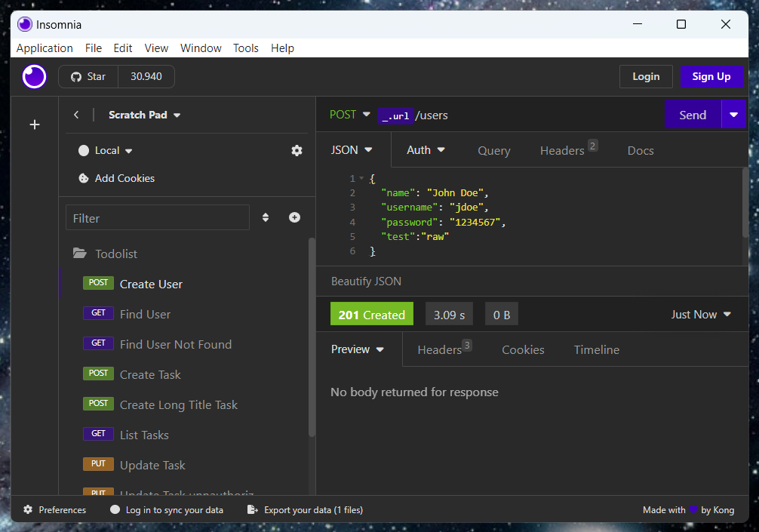The width and height of the screenshot is (759, 532).
Task: Open the Tools menu
Action: (x=246, y=48)
